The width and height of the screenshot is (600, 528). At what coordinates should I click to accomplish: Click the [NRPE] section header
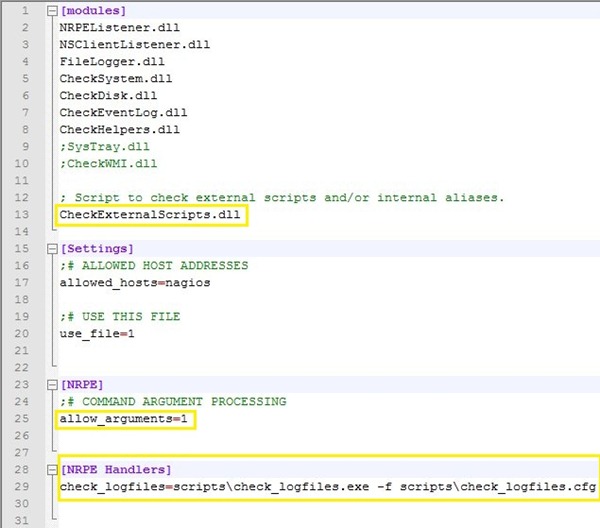point(82,385)
